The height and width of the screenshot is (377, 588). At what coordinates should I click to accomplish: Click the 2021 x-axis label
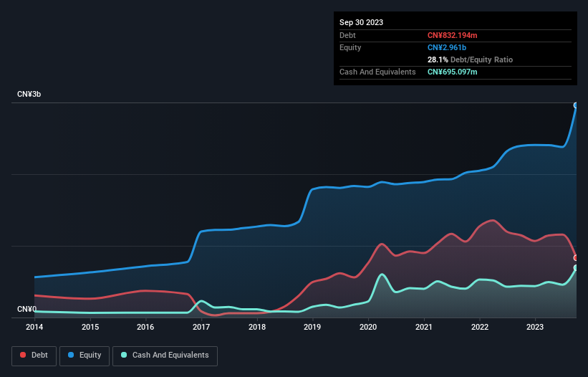tap(424, 327)
